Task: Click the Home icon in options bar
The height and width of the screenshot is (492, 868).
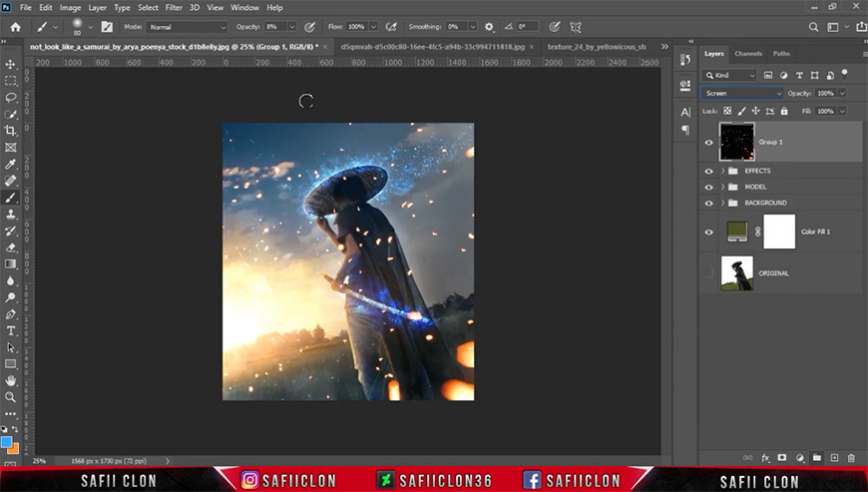Action: pos(16,27)
